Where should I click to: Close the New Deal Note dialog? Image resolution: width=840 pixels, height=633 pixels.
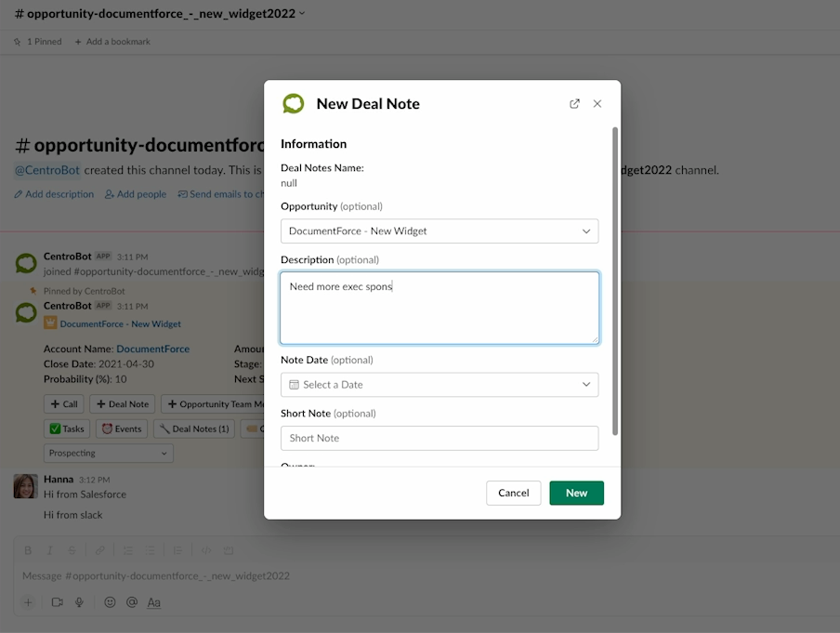[x=597, y=104]
